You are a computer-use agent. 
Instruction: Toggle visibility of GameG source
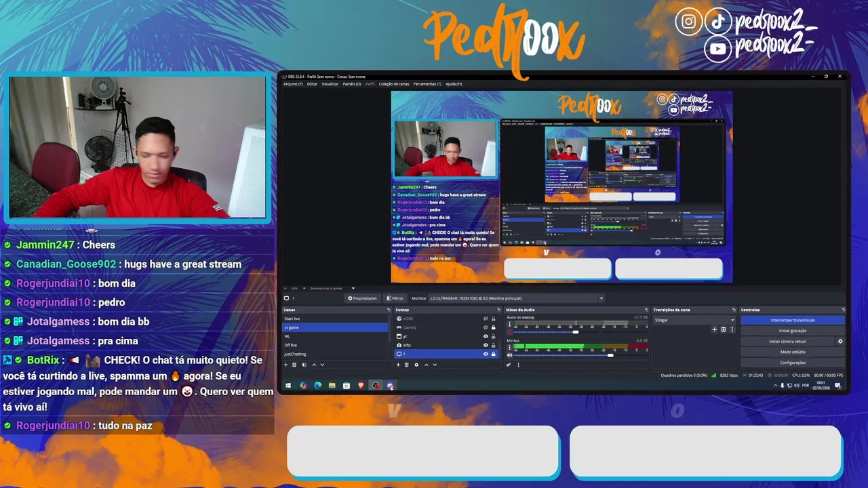(486, 327)
